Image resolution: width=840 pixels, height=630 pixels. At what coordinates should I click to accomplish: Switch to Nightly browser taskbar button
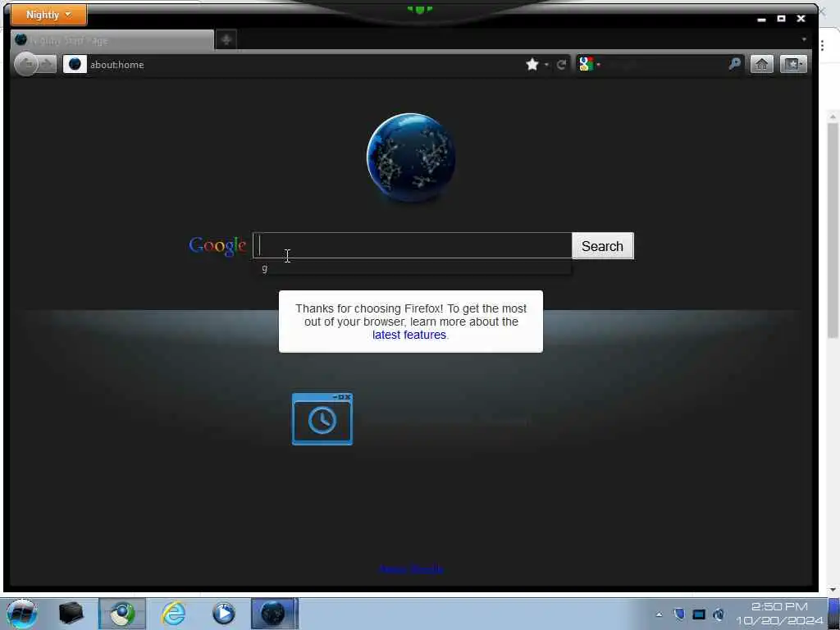(274, 614)
